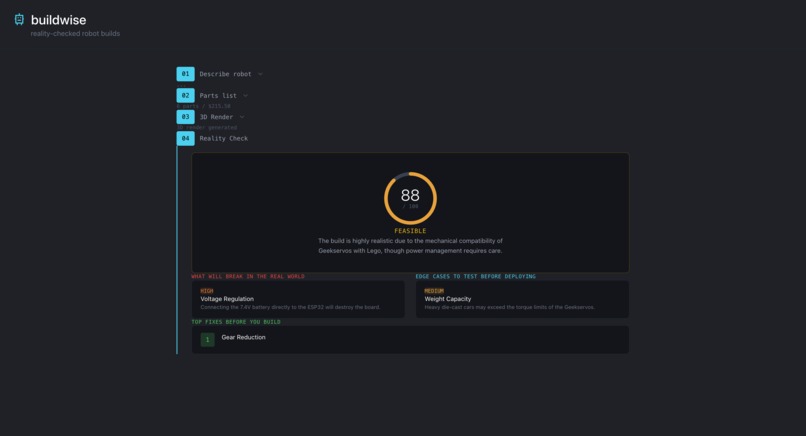
Task: Expand the 3D Render chevron
Action: point(242,117)
